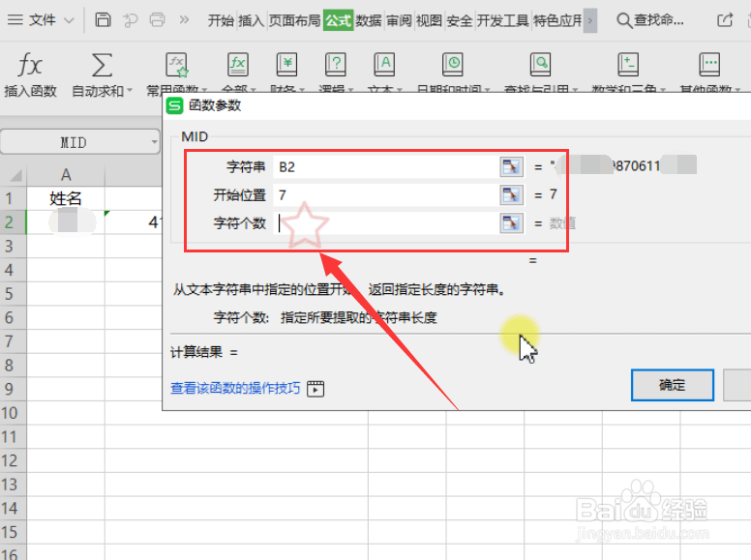Open the Date and Time clock icon

pyautogui.click(x=453, y=65)
